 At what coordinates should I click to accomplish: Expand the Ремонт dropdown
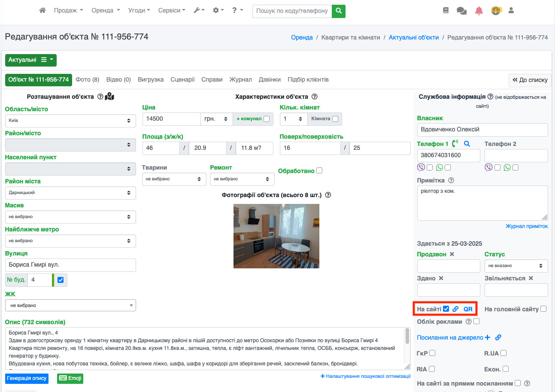point(242,179)
